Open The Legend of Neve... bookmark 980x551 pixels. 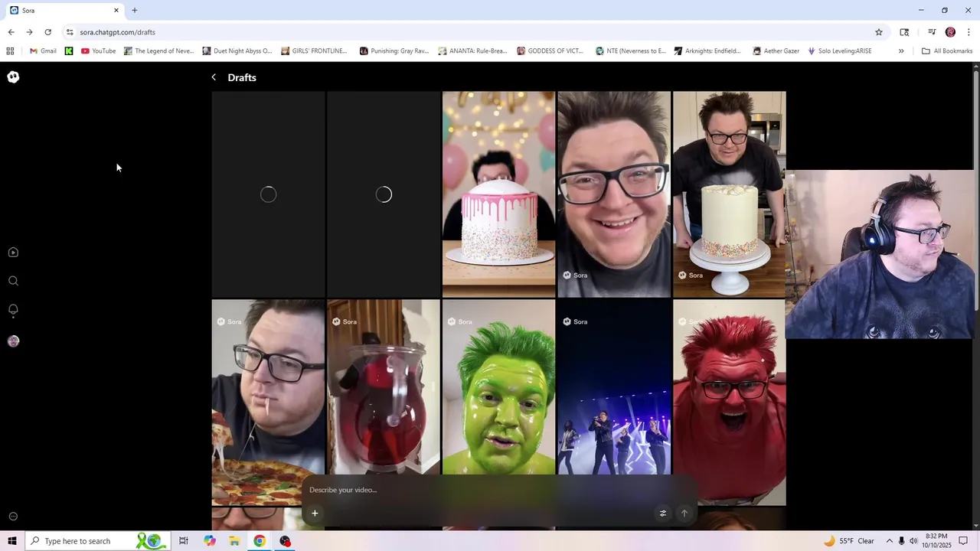tap(159, 51)
